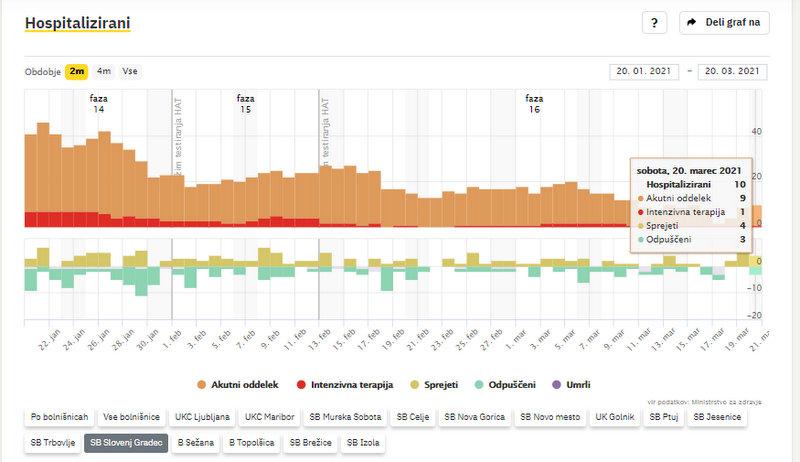
Task: Select the 2m period option
Action: click(77, 71)
